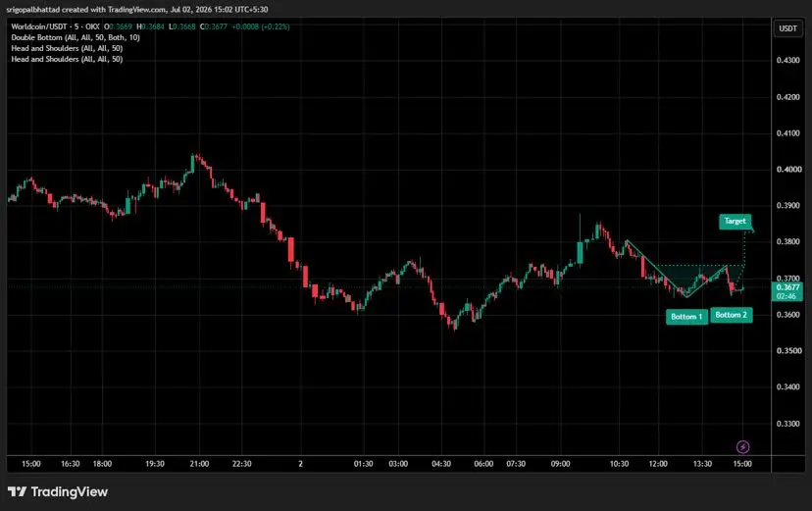Click the 04:30 time axis label
Screen dimensions: 812x511
[x=441, y=463]
